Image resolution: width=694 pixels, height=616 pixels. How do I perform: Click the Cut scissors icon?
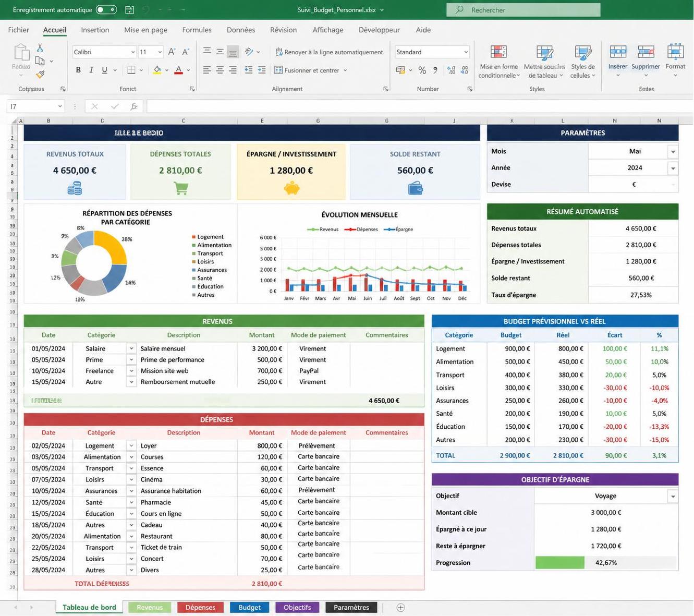click(40, 47)
